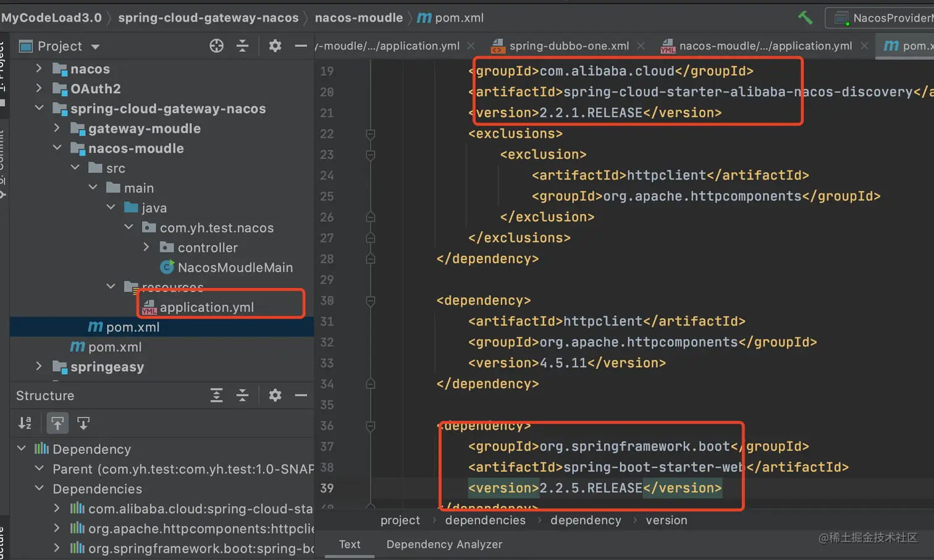This screenshot has height=560, width=934.
Task: Collapse the nacos-moudle folder
Action: (x=57, y=148)
